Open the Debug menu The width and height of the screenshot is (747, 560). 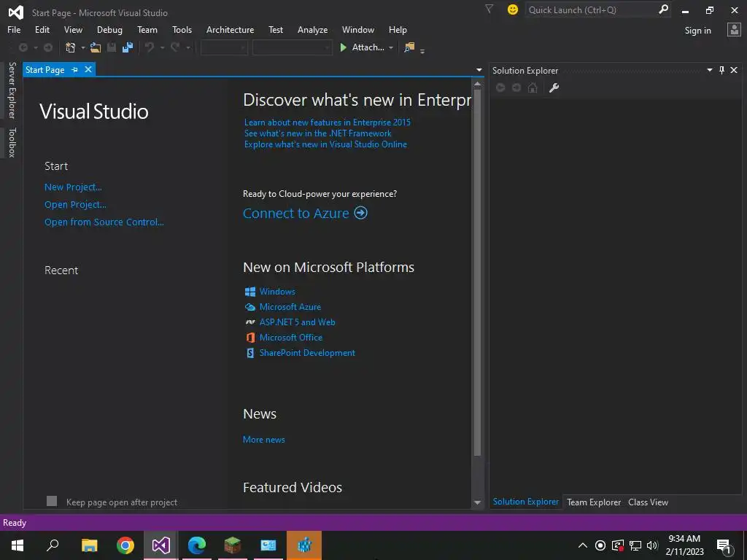pos(109,29)
